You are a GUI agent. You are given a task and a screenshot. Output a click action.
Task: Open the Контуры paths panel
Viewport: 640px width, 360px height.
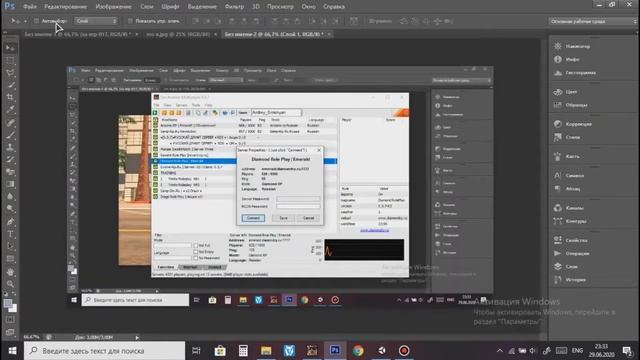[571, 221]
